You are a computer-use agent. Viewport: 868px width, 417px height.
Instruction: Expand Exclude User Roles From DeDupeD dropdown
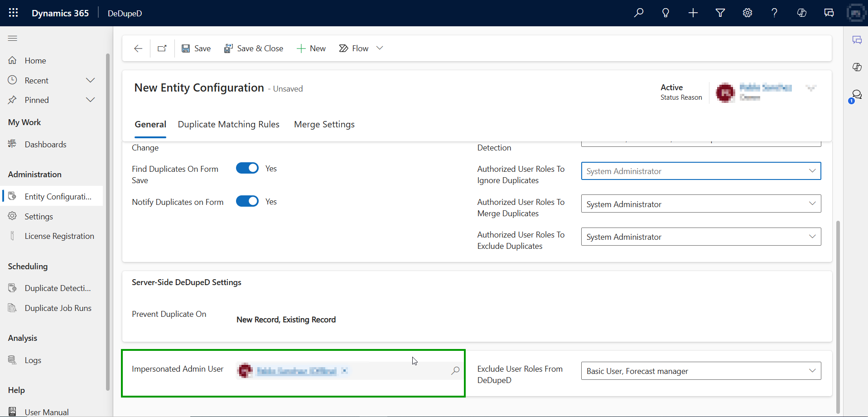812,371
